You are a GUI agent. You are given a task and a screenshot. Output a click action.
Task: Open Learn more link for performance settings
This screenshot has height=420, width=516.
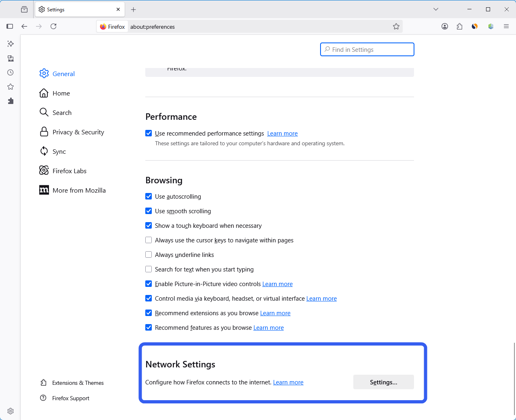282,134
